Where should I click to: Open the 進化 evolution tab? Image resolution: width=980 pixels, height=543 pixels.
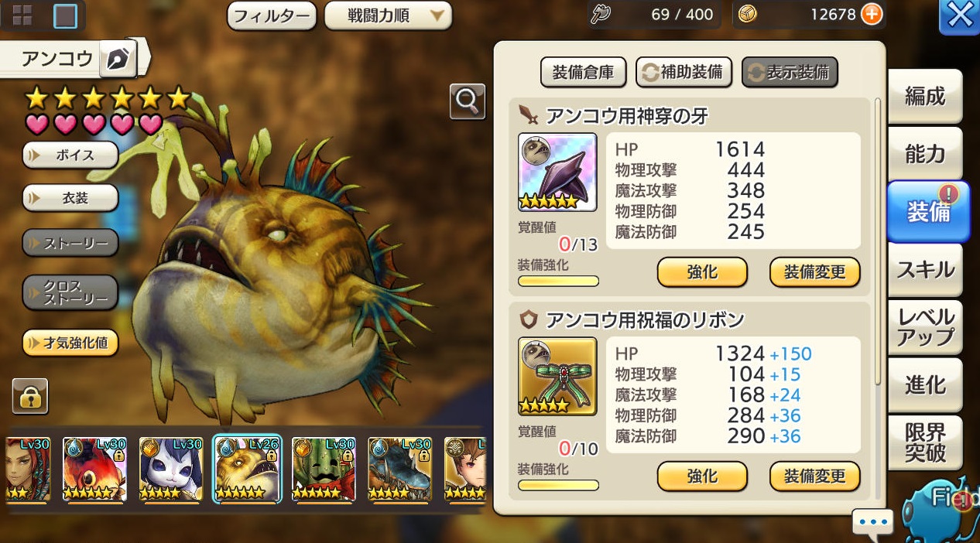925,384
